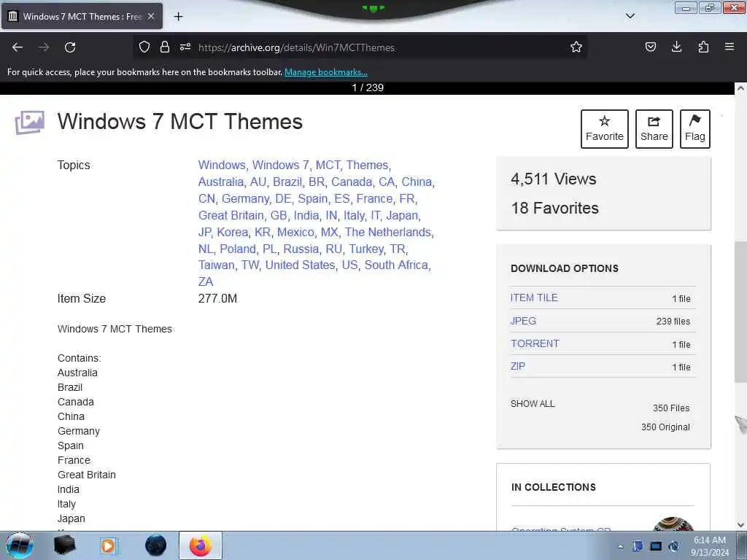The image size is (747, 560).
Task: Open the Germany topic link
Action: point(245,198)
